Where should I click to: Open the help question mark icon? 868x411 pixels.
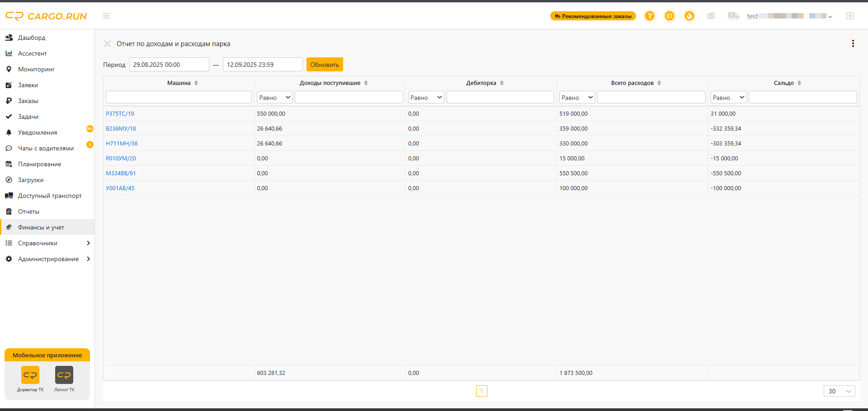tap(650, 16)
